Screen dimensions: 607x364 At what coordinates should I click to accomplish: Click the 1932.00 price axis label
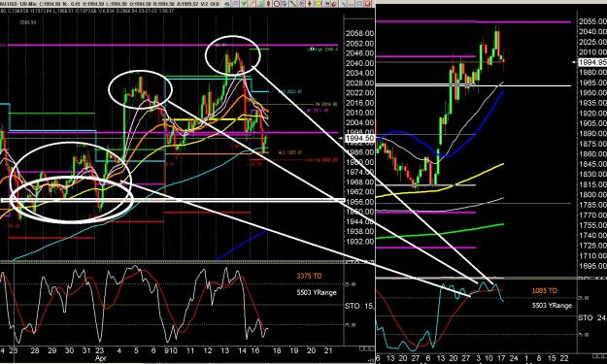[x=359, y=242]
